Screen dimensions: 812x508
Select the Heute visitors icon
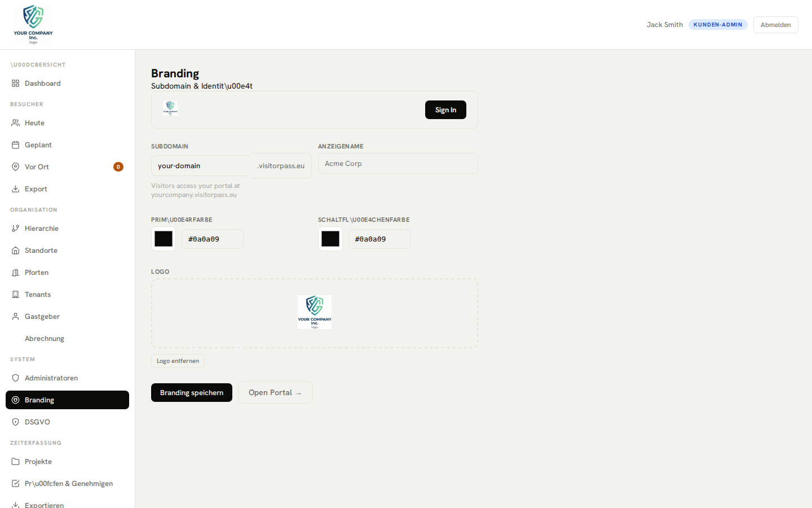pyautogui.click(x=15, y=122)
